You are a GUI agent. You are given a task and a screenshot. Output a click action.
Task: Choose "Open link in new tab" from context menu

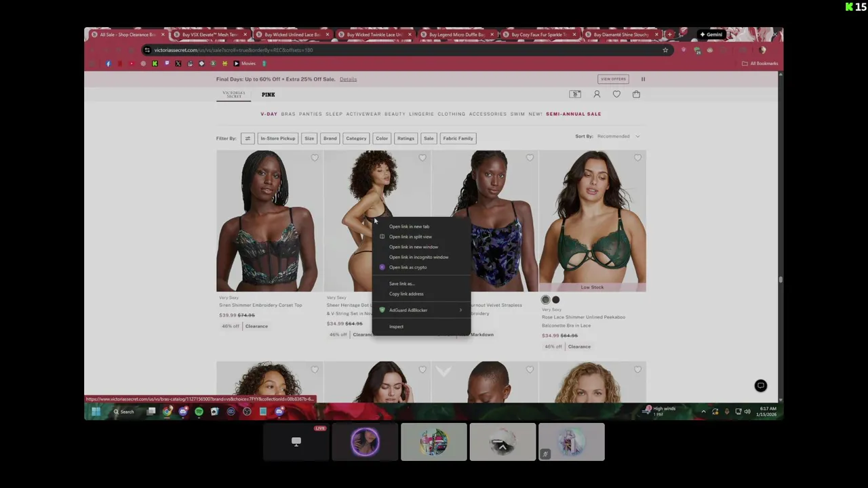(x=420, y=226)
